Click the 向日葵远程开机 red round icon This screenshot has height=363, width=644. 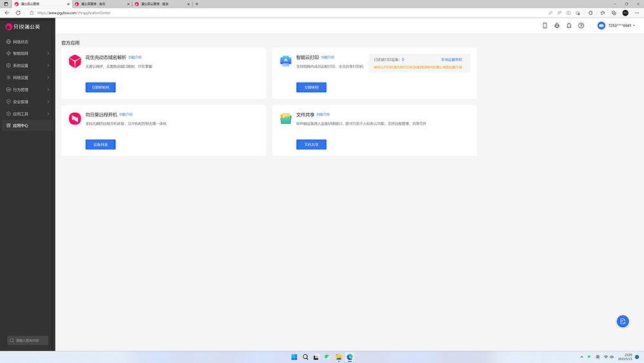tap(75, 119)
